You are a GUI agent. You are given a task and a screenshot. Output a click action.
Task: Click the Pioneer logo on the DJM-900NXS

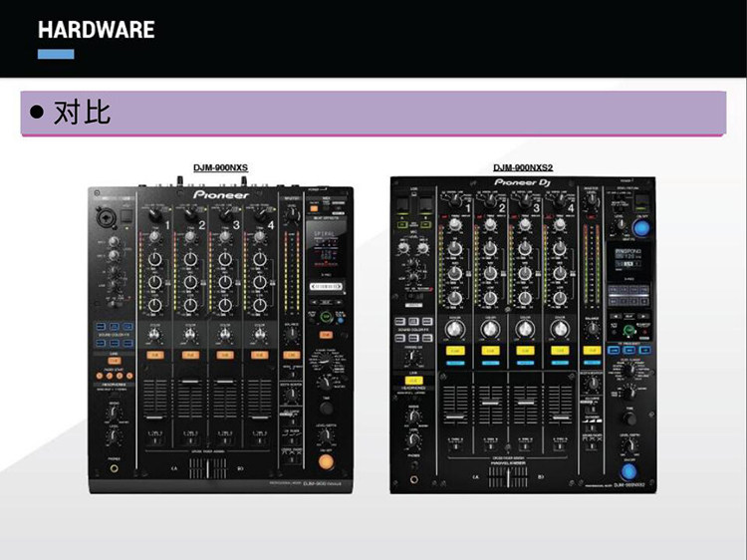221,194
